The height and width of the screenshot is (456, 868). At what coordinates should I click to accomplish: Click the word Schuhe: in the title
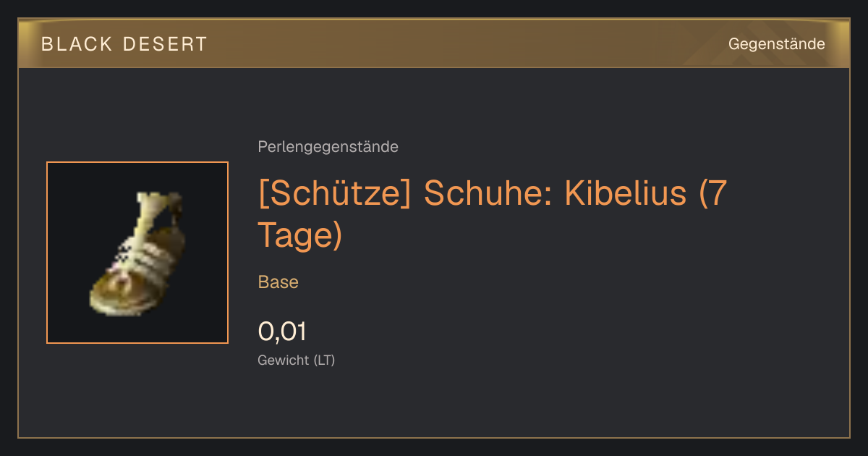488,195
